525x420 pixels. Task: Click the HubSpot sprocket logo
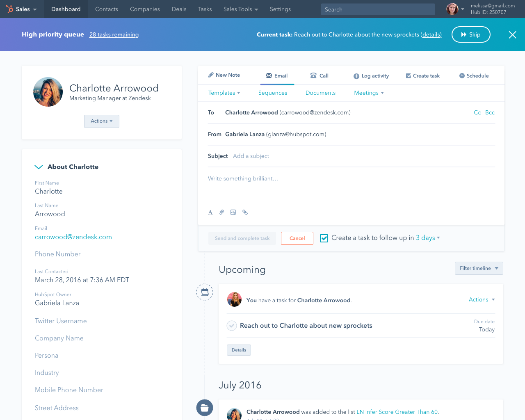[9, 9]
